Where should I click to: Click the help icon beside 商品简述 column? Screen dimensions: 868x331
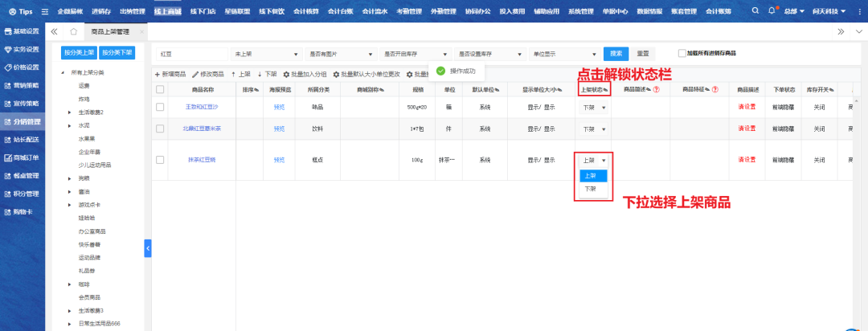tap(657, 89)
